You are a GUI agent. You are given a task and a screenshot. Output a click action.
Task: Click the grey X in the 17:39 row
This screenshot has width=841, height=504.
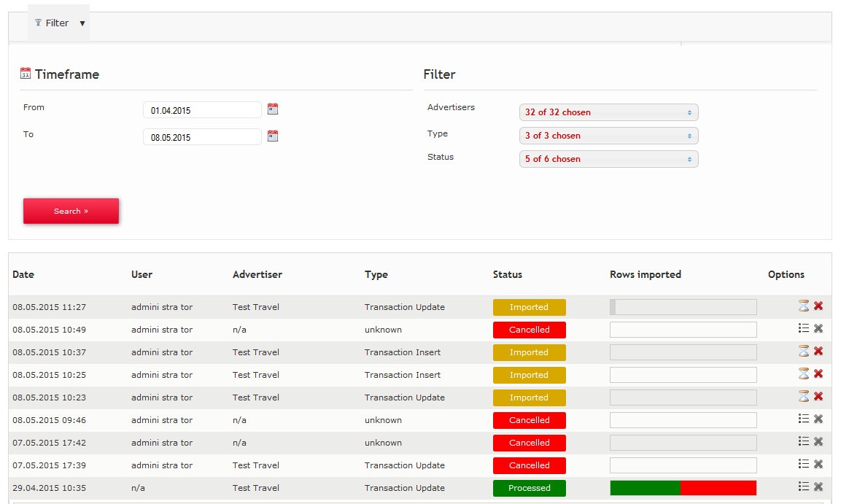coord(818,464)
